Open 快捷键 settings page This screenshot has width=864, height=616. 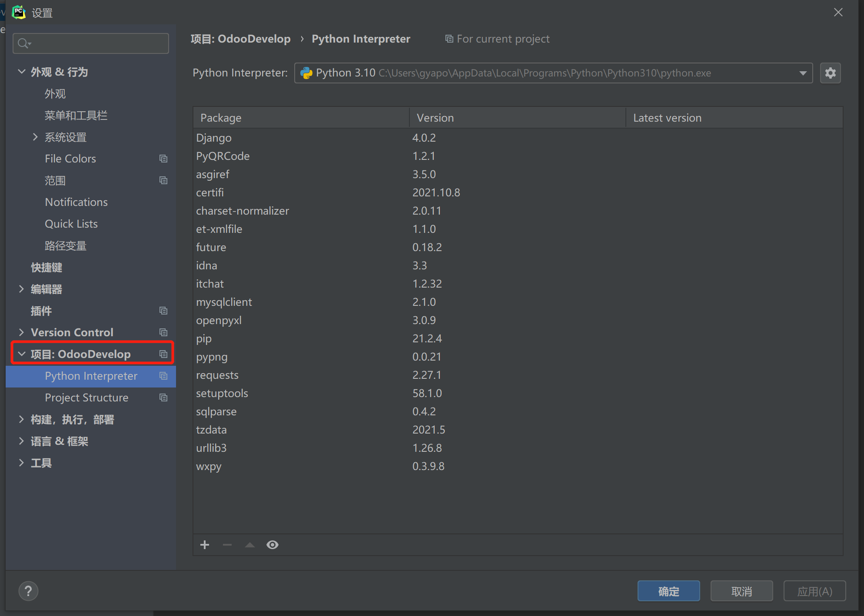47,268
